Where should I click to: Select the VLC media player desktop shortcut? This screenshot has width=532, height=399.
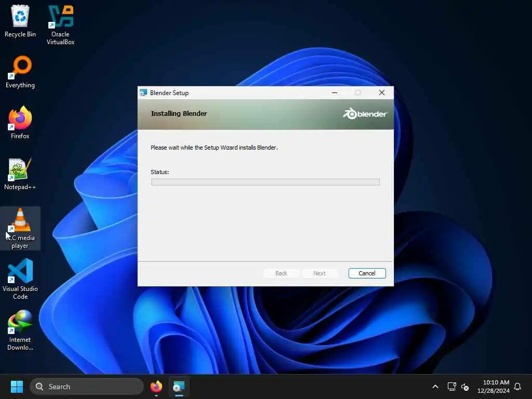click(x=20, y=228)
